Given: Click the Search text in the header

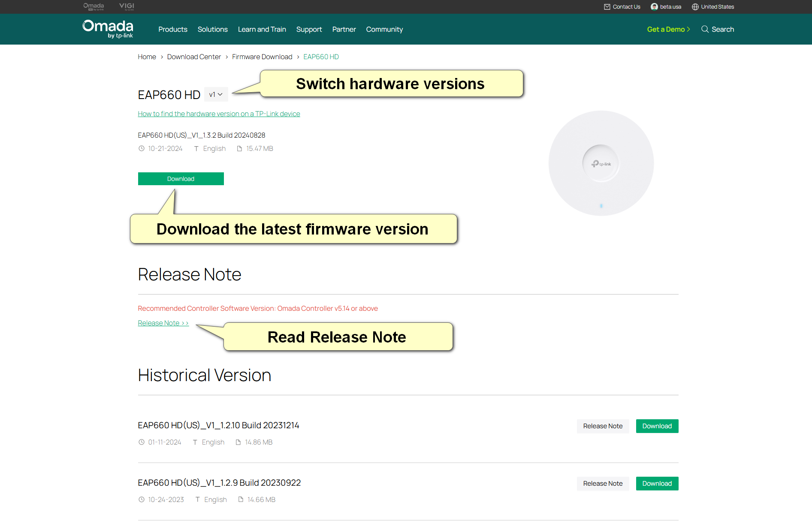Looking at the screenshot, I should [723, 29].
